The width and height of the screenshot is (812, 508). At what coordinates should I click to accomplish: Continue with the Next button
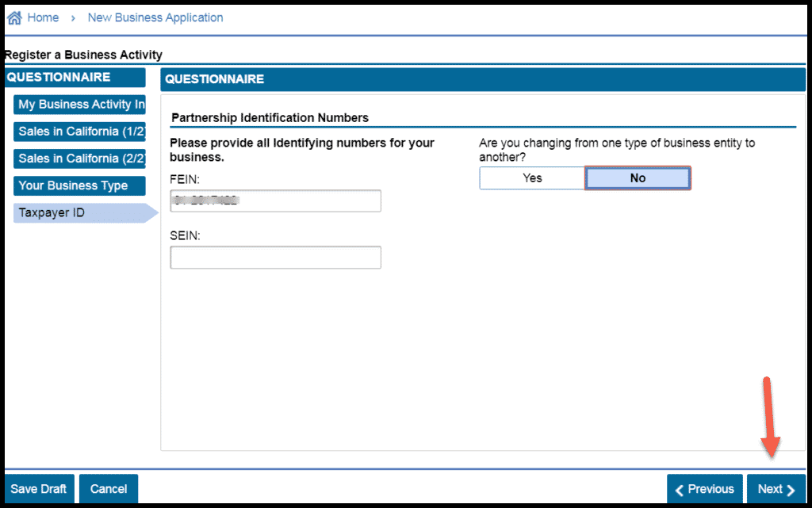click(776, 489)
